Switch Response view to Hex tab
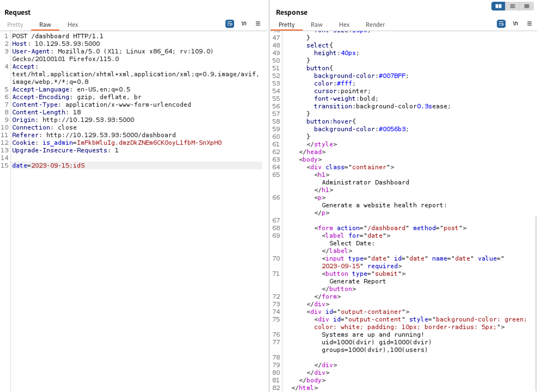The image size is (537, 392). (344, 25)
